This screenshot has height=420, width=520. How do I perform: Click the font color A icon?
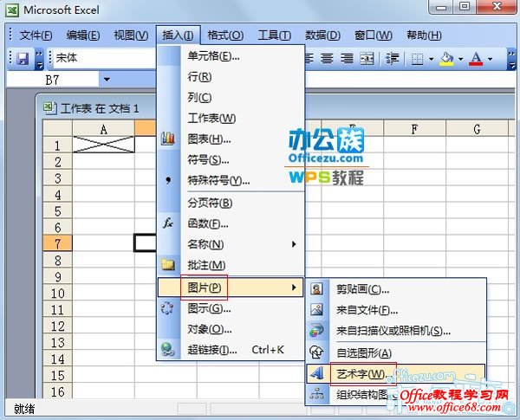point(476,59)
